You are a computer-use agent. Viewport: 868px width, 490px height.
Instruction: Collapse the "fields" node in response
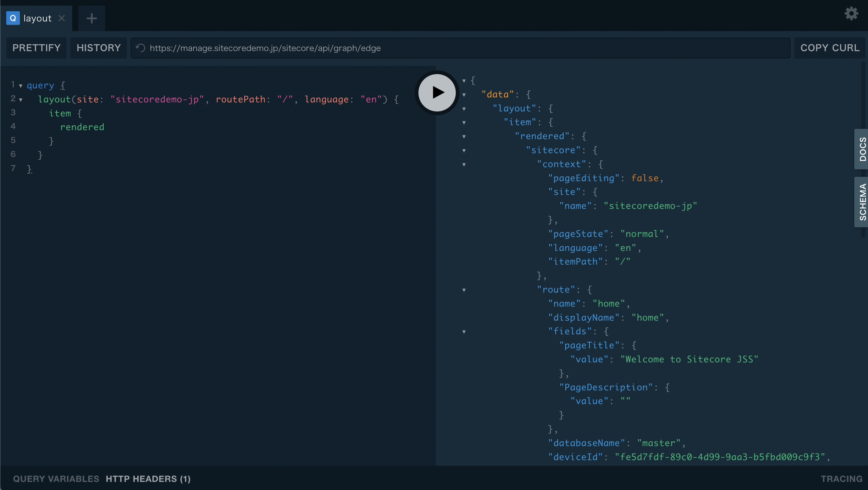pyautogui.click(x=464, y=332)
